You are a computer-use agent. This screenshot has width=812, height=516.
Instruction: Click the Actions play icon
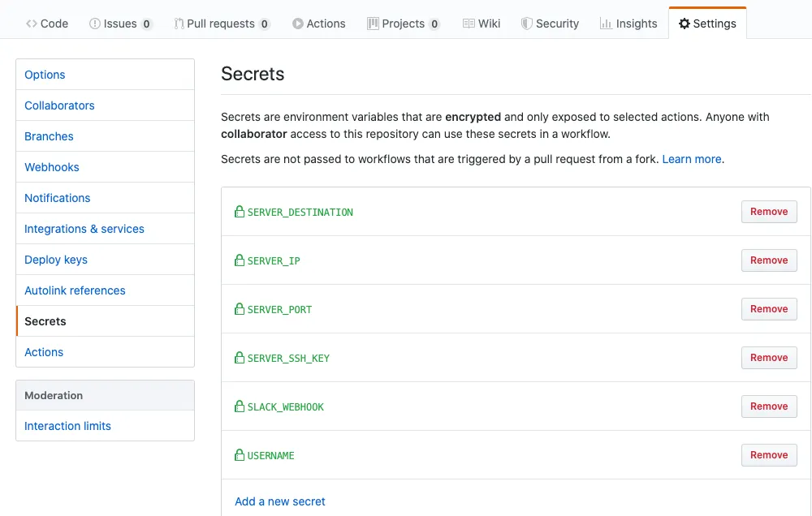298,24
